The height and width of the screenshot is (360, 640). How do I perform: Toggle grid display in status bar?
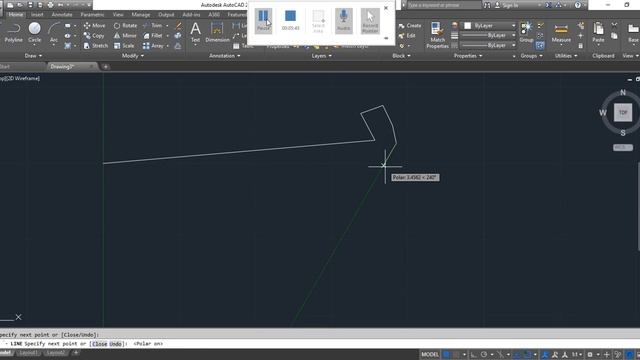click(446, 354)
